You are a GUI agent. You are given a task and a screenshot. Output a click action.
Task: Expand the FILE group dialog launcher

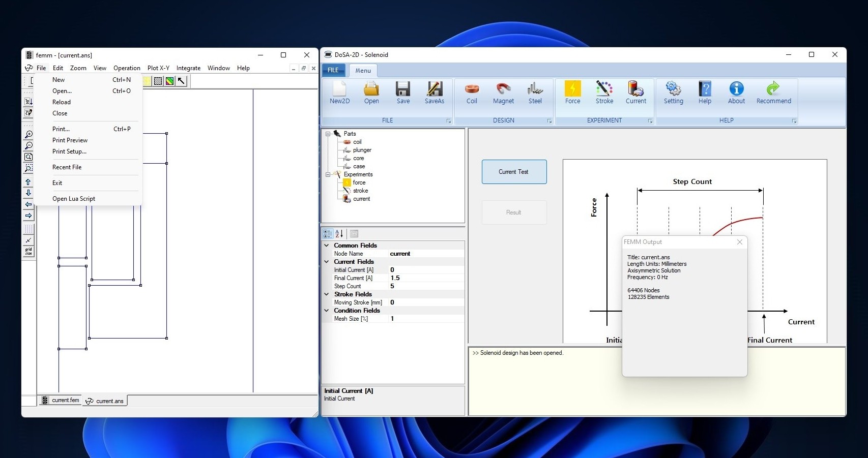(449, 121)
